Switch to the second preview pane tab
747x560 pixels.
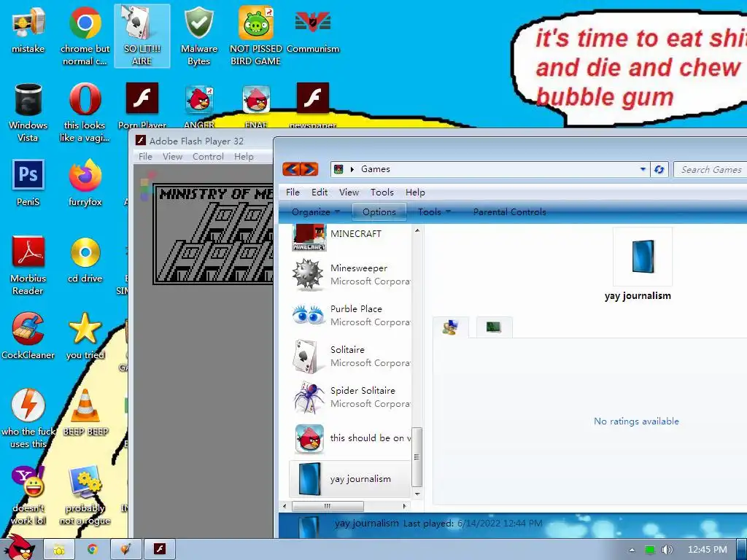pyautogui.click(x=494, y=327)
